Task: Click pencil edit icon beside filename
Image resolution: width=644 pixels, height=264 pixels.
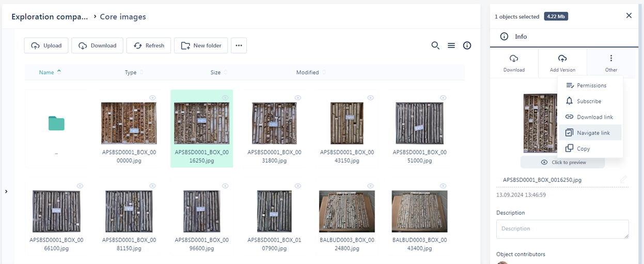Action: pos(623,180)
